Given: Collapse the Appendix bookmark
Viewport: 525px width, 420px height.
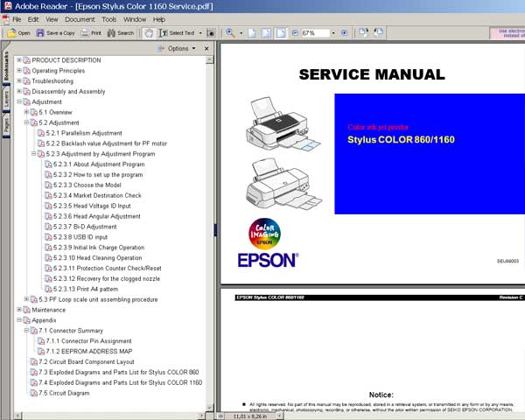Looking at the screenshot, I should (x=19, y=320).
